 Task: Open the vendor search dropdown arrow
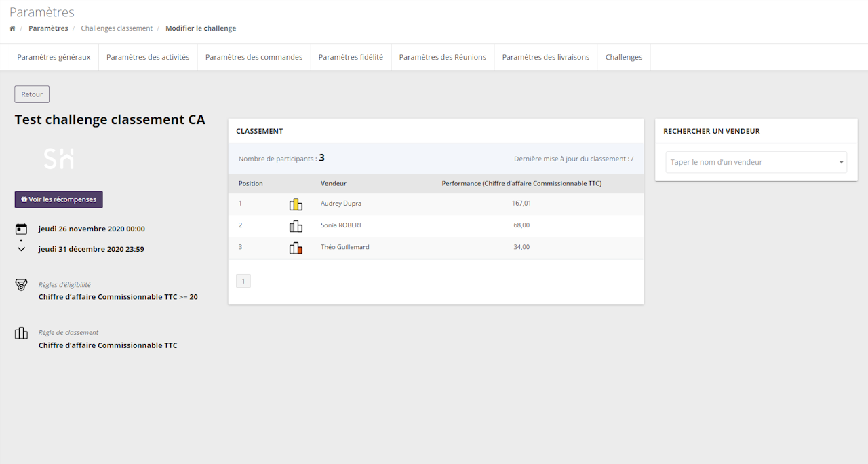coord(841,163)
